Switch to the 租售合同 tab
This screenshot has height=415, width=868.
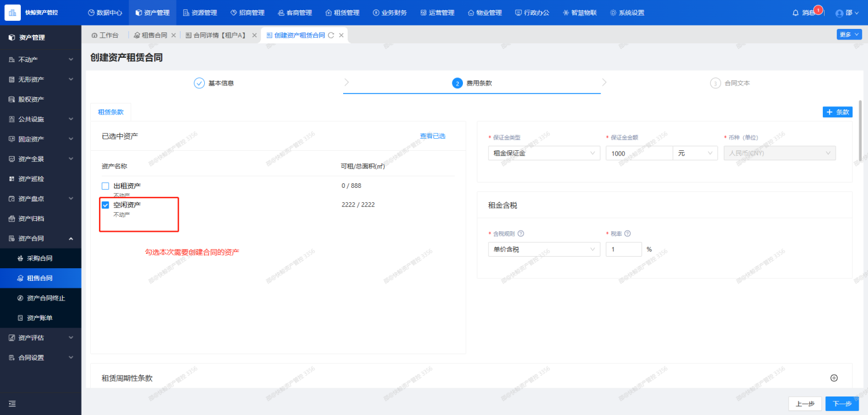150,35
